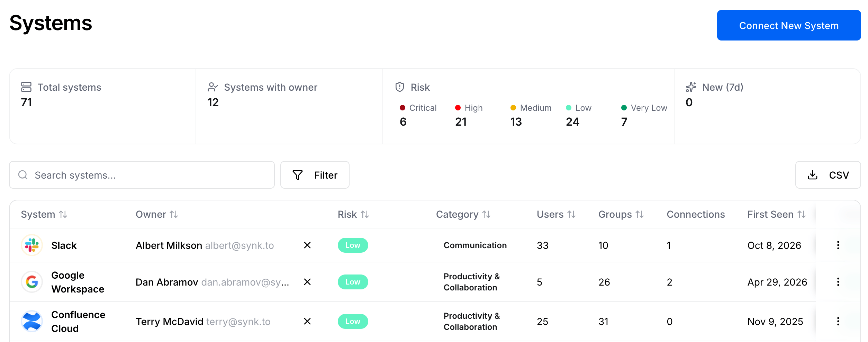Open the more actions menu for Google Workspace
This screenshot has height=342, width=868.
[838, 282]
